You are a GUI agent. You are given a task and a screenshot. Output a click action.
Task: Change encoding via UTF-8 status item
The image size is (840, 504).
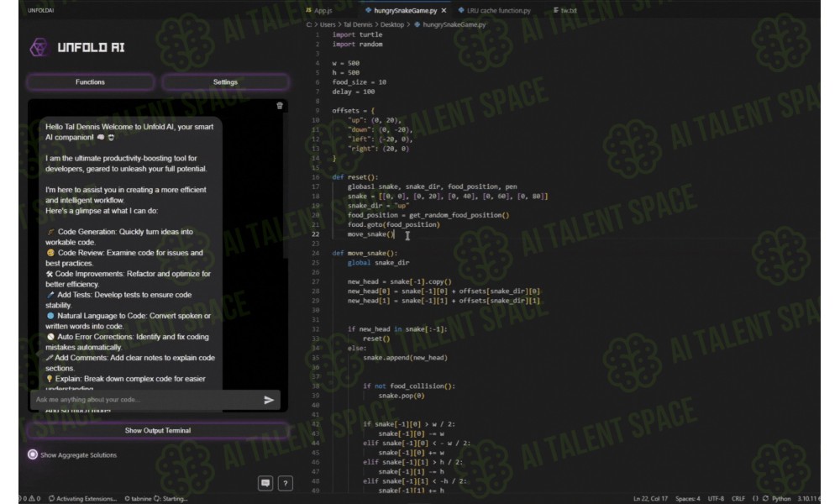pos(716,499)
